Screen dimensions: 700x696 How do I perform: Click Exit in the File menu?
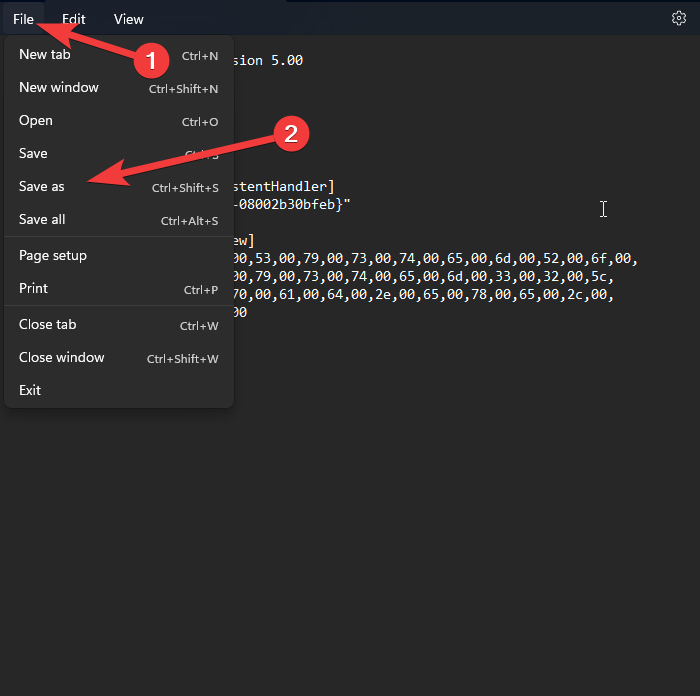point(30,391)
